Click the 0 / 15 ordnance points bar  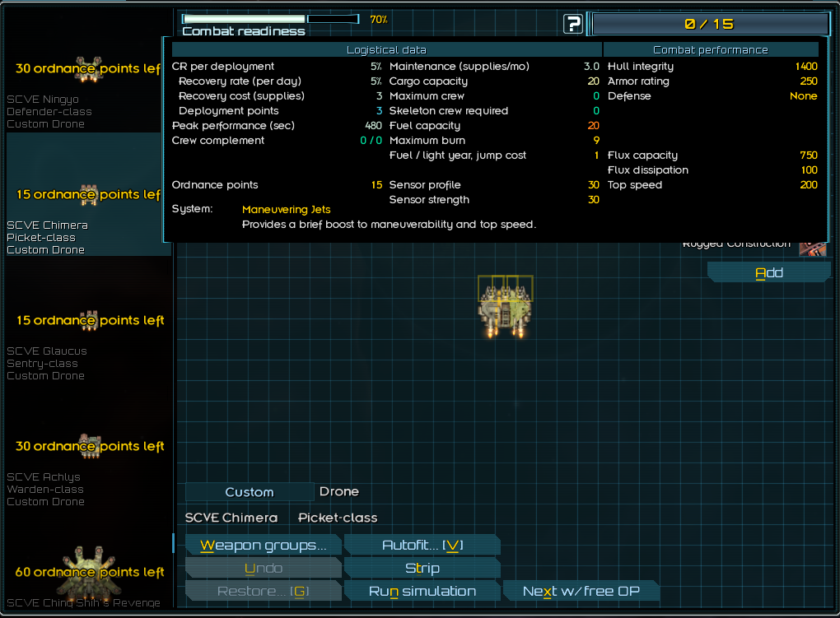click(709, 24)
